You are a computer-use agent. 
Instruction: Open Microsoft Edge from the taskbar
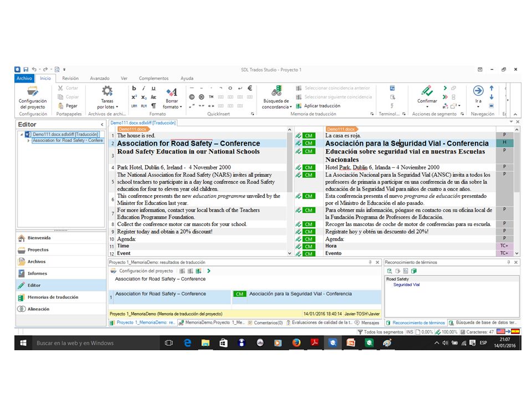[187, 343]
